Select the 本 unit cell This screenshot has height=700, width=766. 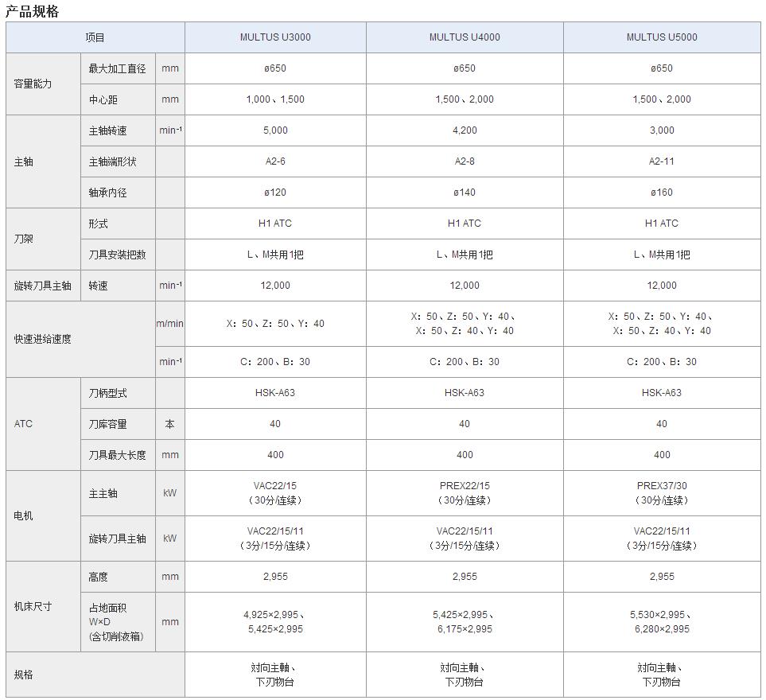pos(170,424)
